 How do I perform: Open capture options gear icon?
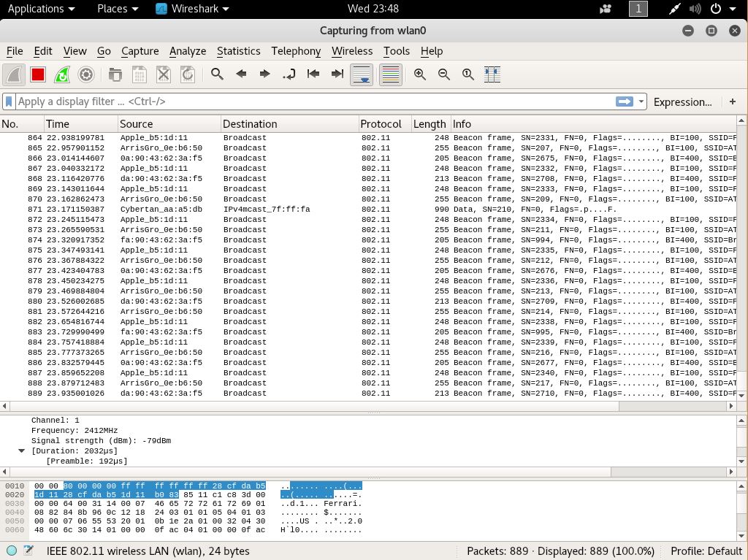pos(86,74)
